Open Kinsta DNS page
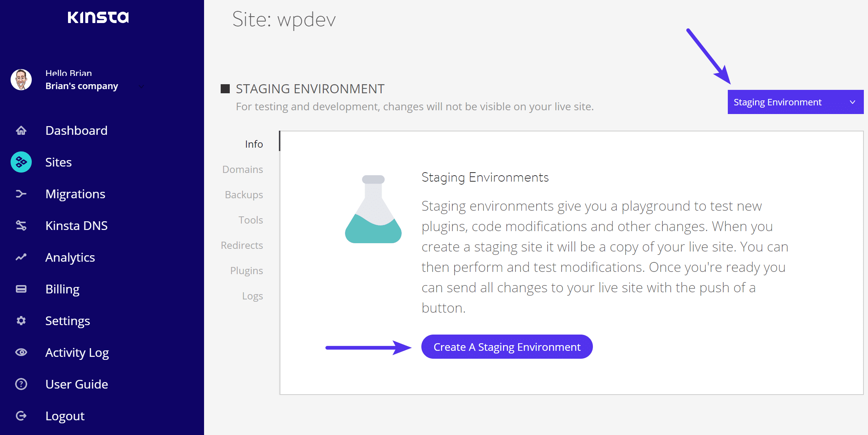 pyautogui.click(x=76, y=225)
